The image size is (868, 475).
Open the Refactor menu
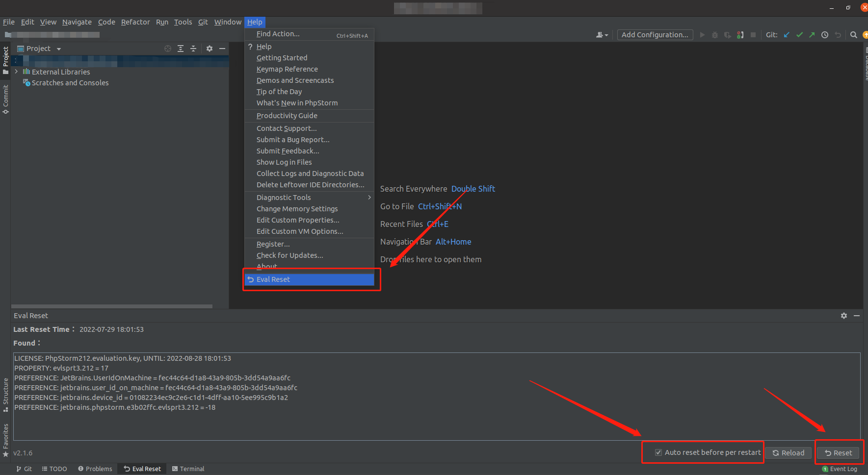[x=135, y=22]
